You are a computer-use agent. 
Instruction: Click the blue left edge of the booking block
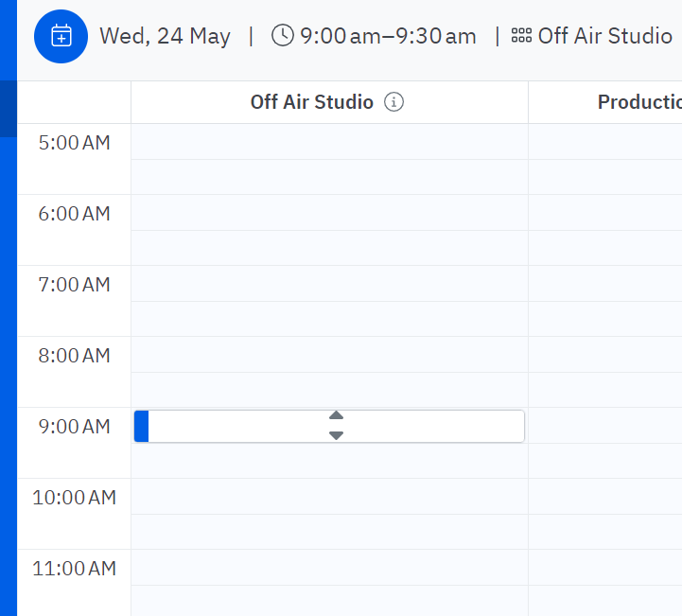point(142,426)
